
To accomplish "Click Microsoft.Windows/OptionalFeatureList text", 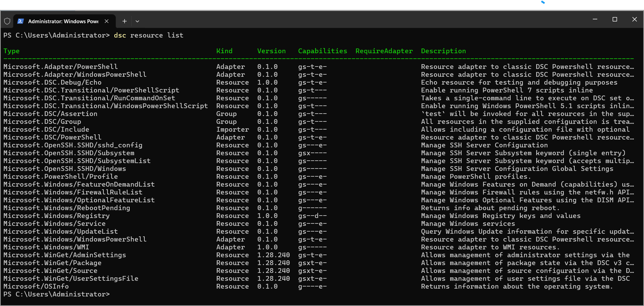I will pos(79,200).
